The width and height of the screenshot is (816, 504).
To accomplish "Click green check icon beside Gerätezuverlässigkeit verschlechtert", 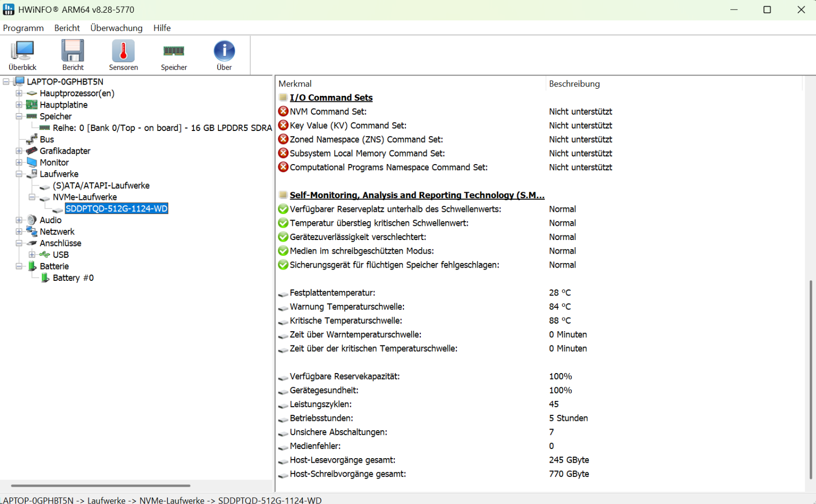I will point(284,237).
